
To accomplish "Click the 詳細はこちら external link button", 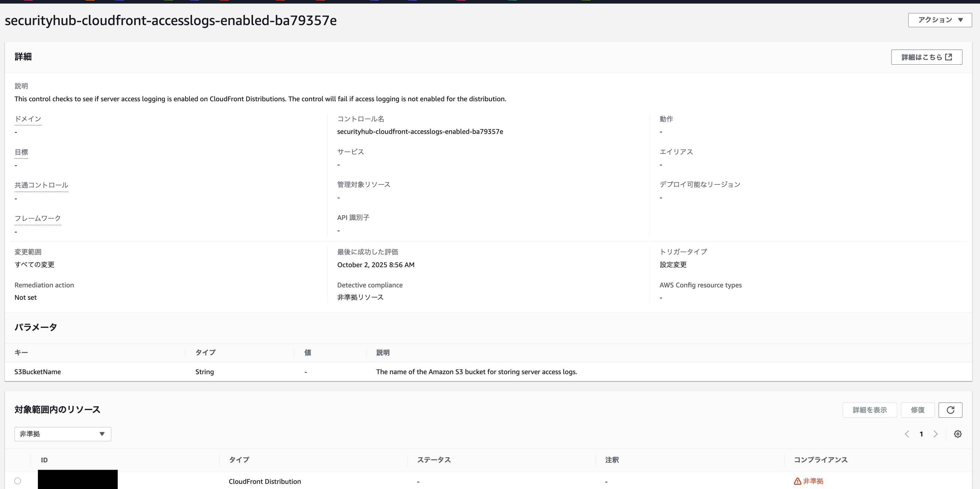I will 926,57.
